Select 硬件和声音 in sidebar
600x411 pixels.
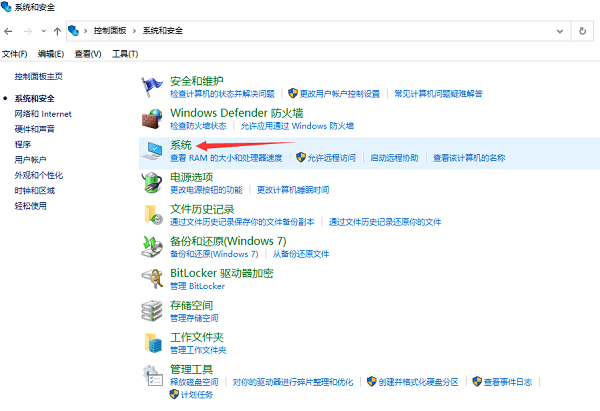pyautogui.click(x=34, y=129)
